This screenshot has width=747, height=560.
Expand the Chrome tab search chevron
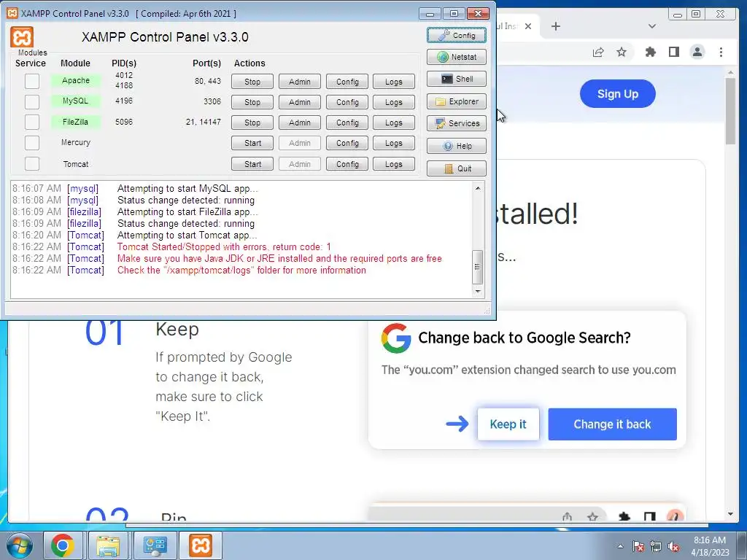[x=652, y=26]
